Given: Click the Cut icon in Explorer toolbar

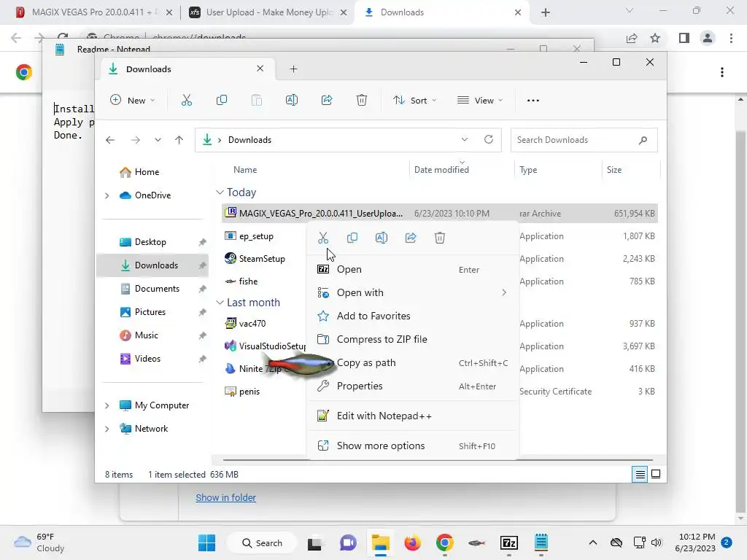Looking at the screenshot, I should click(x=186, y=100).
